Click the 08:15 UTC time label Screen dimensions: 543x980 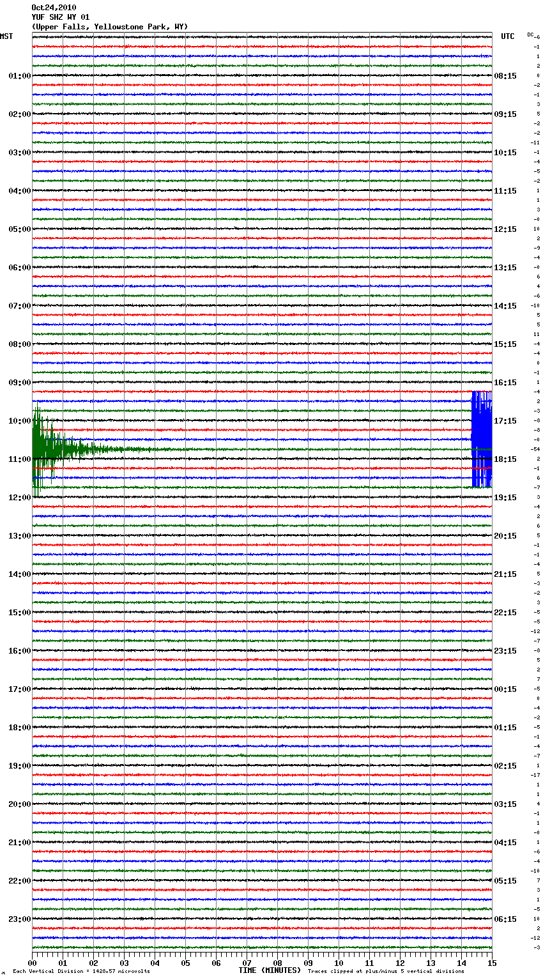pyautogui.click(x=505, y=76)
